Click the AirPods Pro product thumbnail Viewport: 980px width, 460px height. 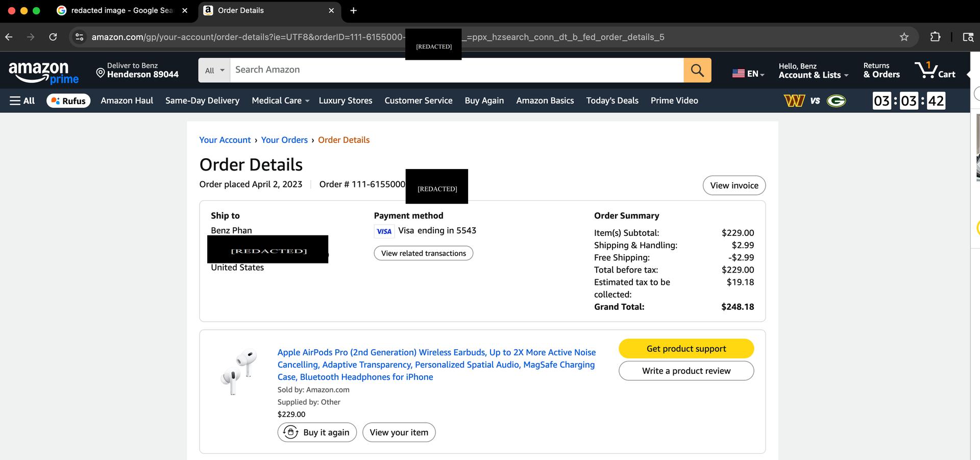pos(239,372)
